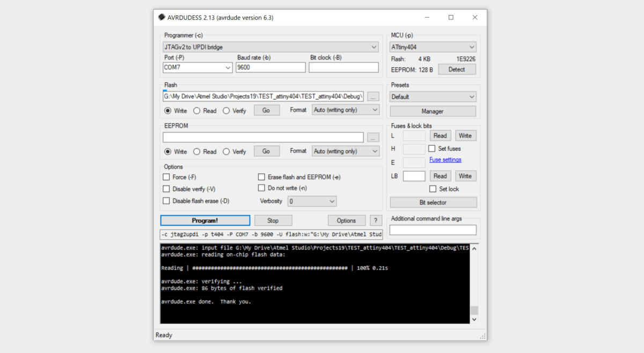
Task: Click the window resize grip
Action: tap(482, 336)
